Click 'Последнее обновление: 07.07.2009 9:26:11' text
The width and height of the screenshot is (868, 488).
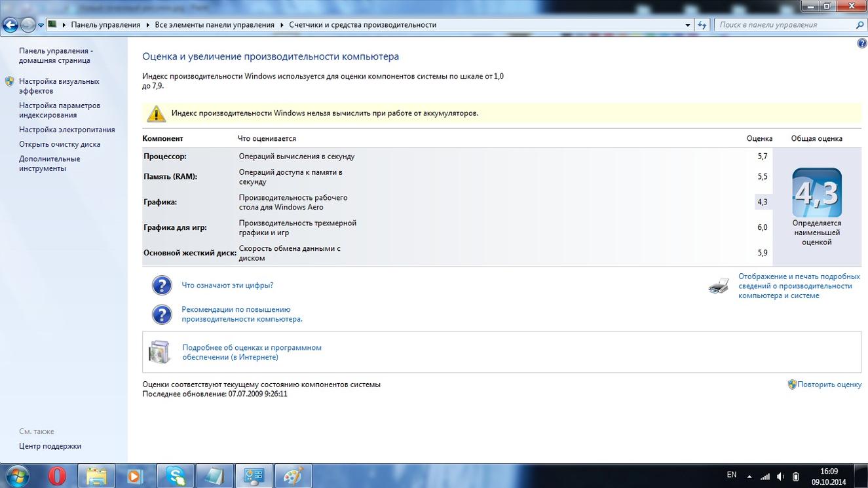coord(215,394)
